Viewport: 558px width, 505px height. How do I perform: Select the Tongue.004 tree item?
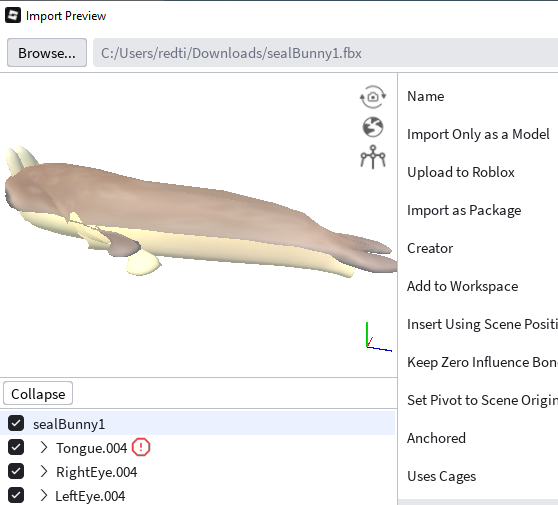91,448
